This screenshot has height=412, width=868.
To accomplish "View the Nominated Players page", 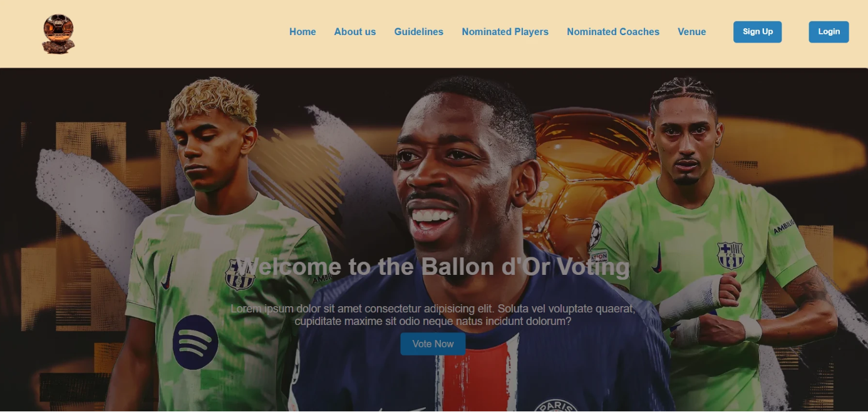I will pyautogui.click(x=505, y=32).
